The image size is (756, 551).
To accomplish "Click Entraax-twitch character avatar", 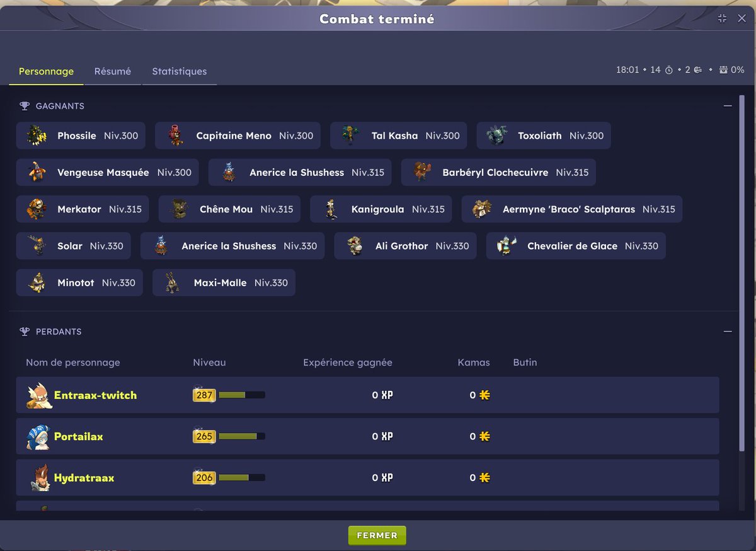I will pyautogui.click(x=39, y=395).
